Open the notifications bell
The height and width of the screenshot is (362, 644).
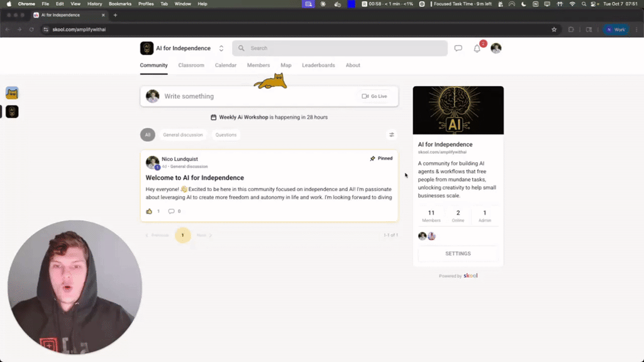[477, 48]
